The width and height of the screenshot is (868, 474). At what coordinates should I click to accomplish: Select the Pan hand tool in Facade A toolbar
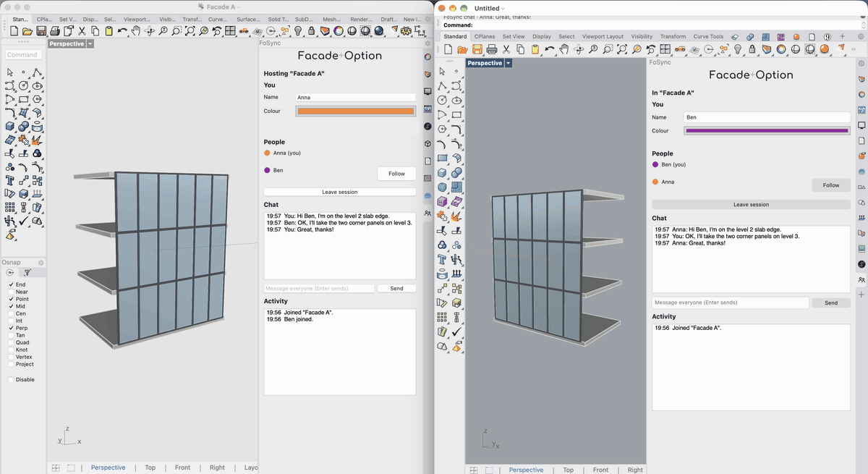click(x=135, y=31)
